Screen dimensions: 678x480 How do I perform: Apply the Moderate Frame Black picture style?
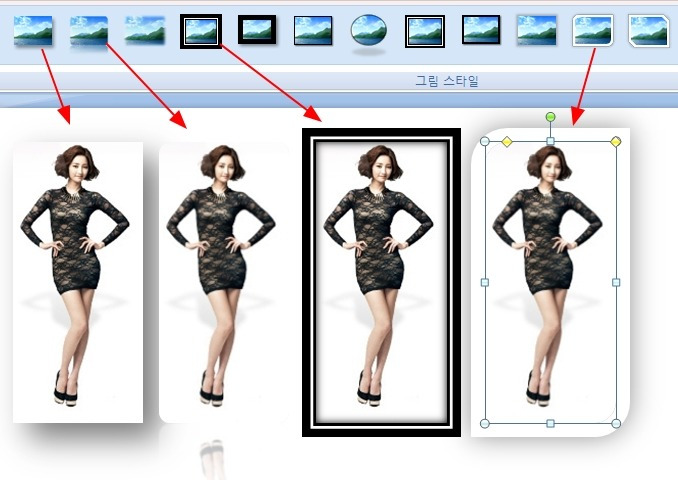pyautogui.click(x=481, y=30)
